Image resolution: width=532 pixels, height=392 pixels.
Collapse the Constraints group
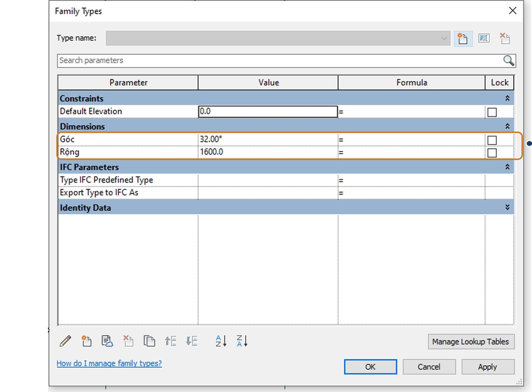coord(507,98)
